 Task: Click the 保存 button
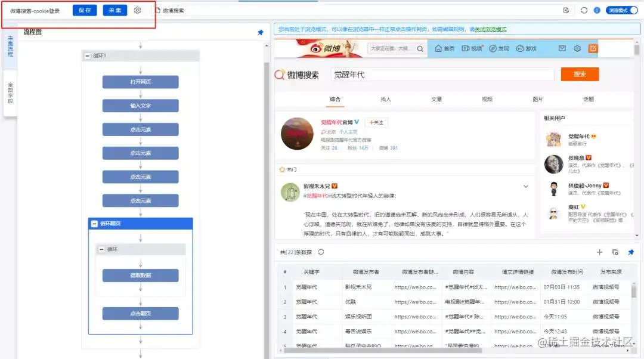[85, 10]
